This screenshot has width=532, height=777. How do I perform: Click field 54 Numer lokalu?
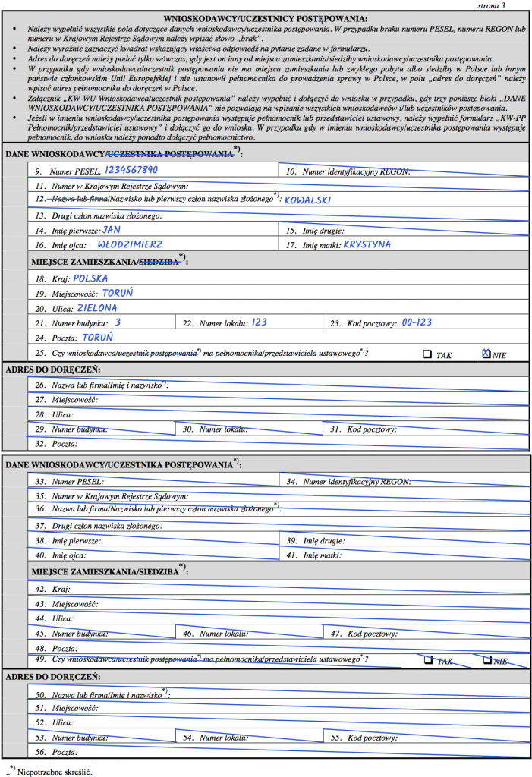(250, 737)
